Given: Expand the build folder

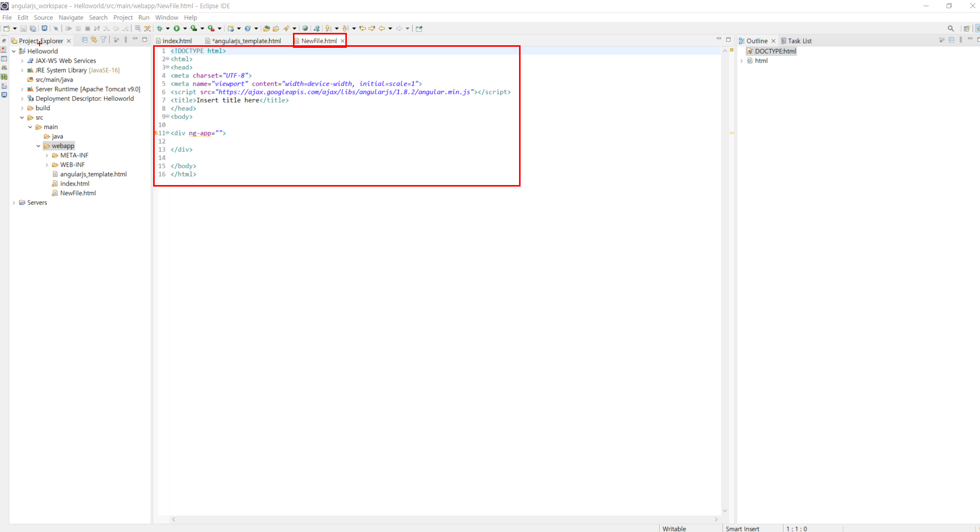Looking at the screenshot, I should pos(22,108).
